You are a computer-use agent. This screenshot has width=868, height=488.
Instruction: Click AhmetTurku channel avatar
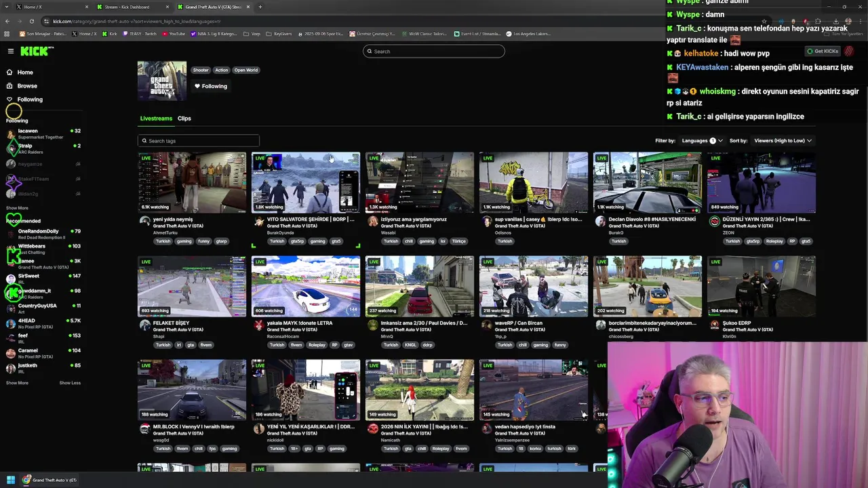[x=144, y=222]
